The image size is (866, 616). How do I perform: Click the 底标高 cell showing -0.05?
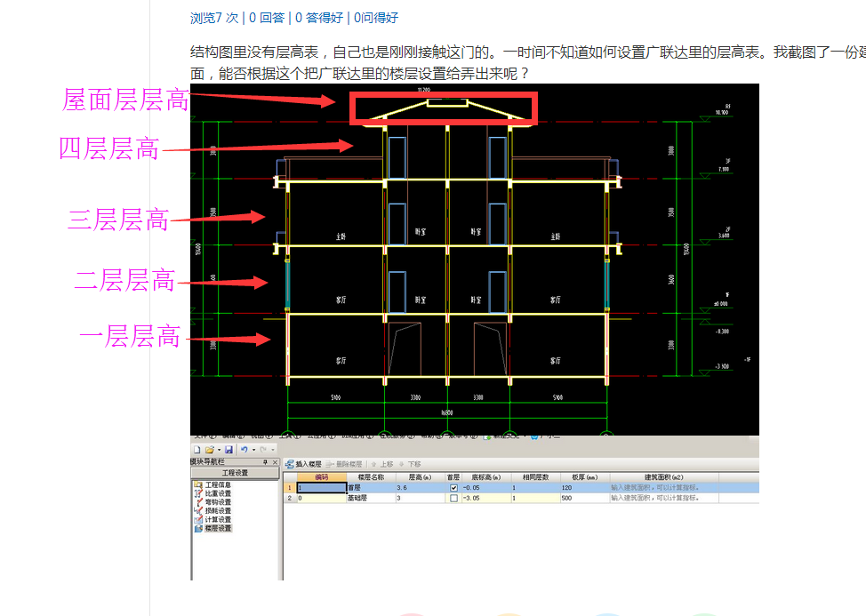click(x=486, y=488)
